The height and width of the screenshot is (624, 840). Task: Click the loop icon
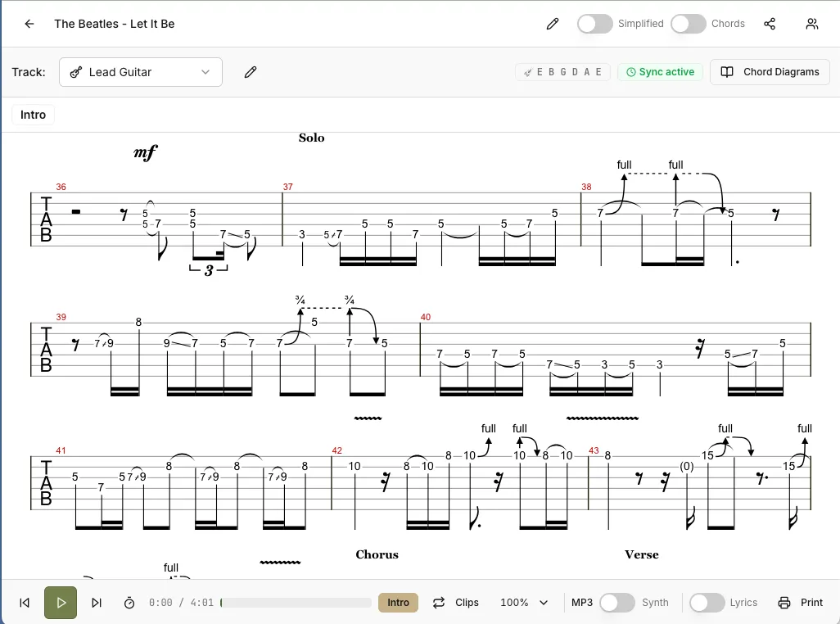pos(439,603)
